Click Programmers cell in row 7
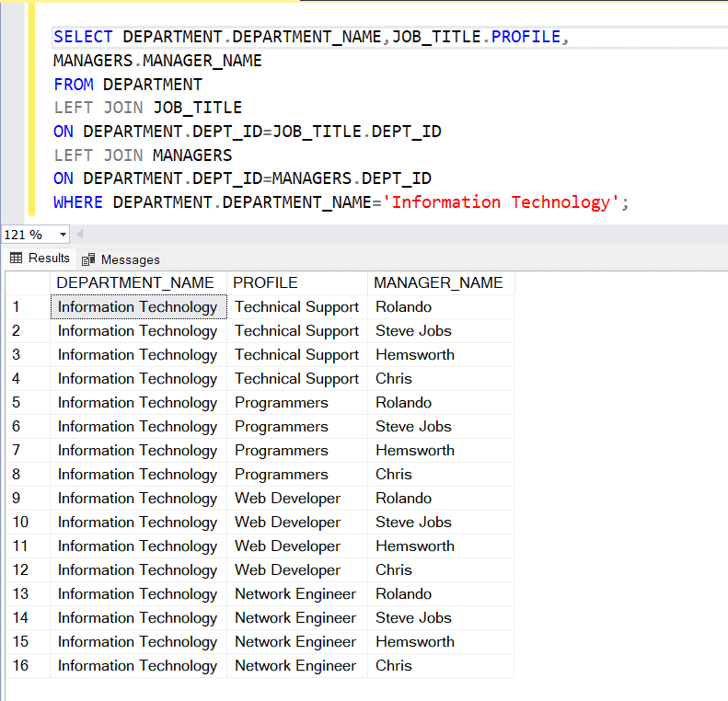Image resolution: width=728 pixels, height=701 pixels. pyautogui.click(x=297, y=450)
